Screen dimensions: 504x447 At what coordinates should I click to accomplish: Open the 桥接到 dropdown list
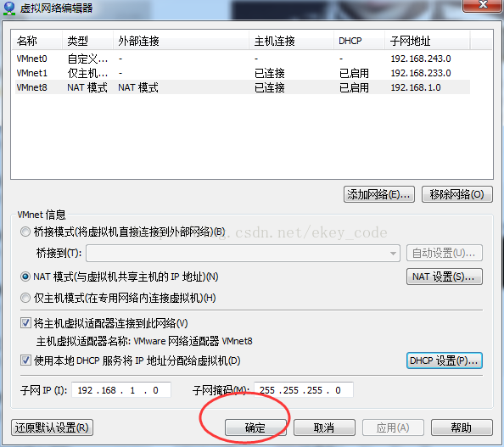(x=243, y=254)
